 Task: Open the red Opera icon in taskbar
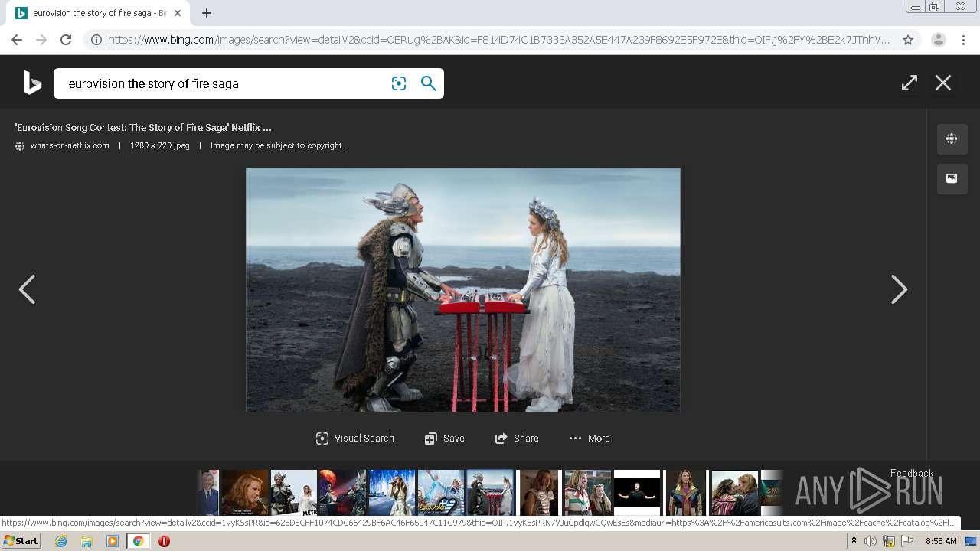[x=164, y=541]
